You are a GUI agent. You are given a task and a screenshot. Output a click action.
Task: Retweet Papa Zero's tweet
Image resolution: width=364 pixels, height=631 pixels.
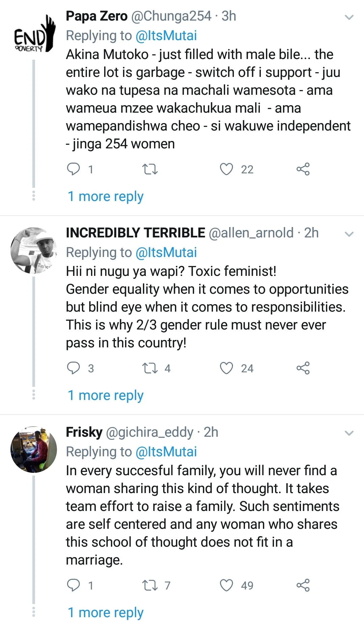click(150, 169)
